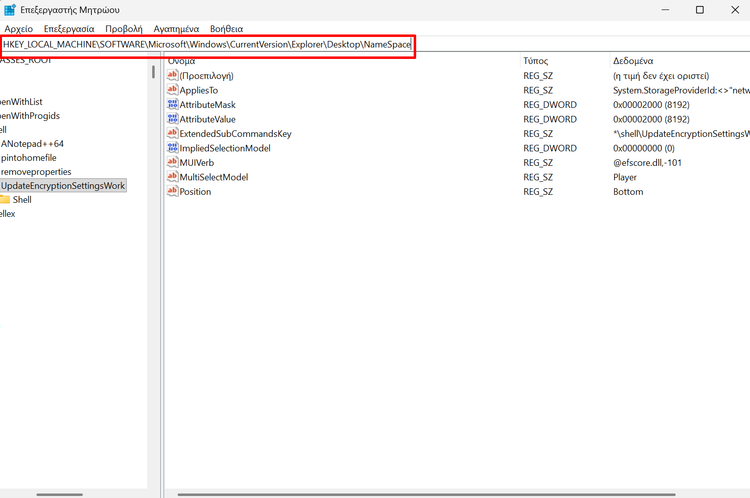Open the Αρχείο menu
The height and width of the screenshot is (498, 750).
click(20, 29)
